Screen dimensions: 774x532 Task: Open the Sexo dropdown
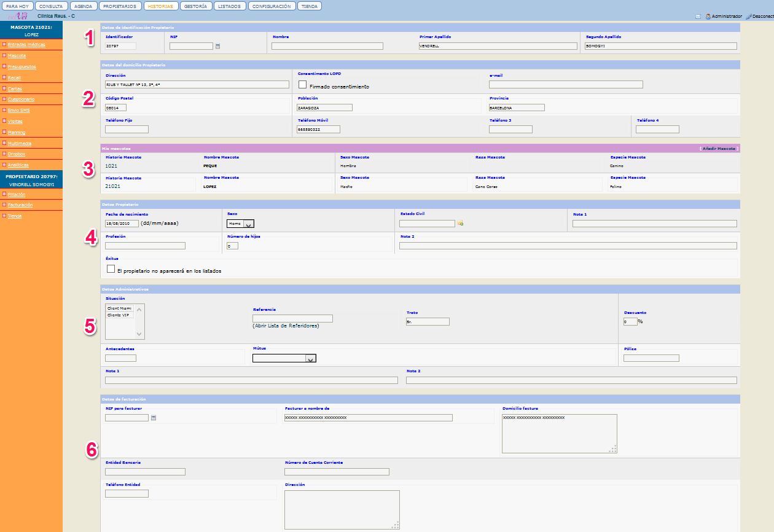click(x=240, y=224)
